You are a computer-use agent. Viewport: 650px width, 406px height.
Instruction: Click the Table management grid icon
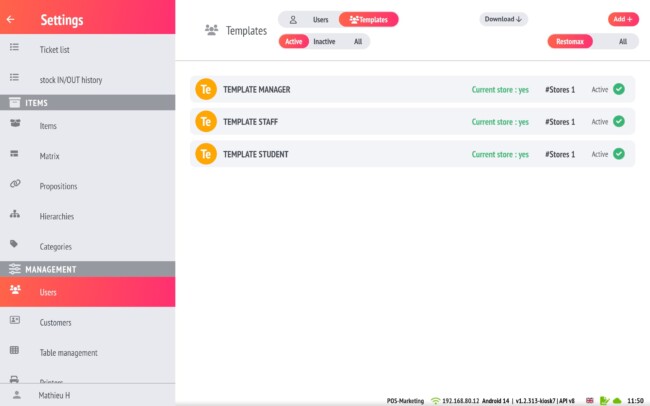pyautogui.click(x=15, y=350)
